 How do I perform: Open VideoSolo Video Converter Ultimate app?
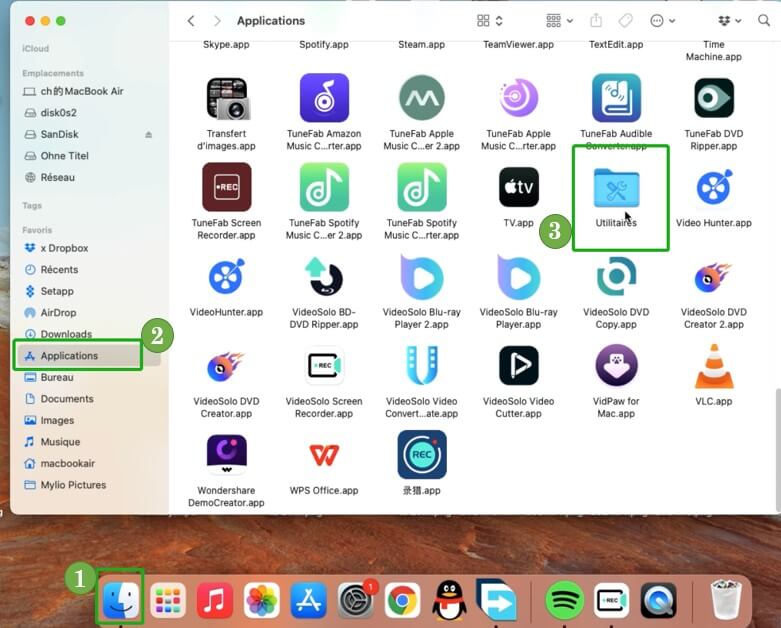point(421,366)
